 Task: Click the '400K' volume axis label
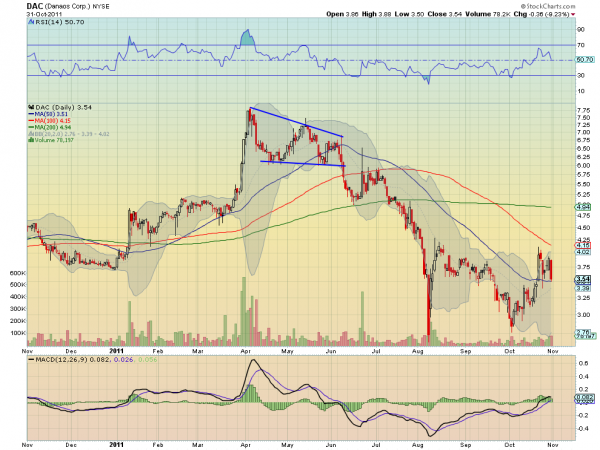(18, 297)
